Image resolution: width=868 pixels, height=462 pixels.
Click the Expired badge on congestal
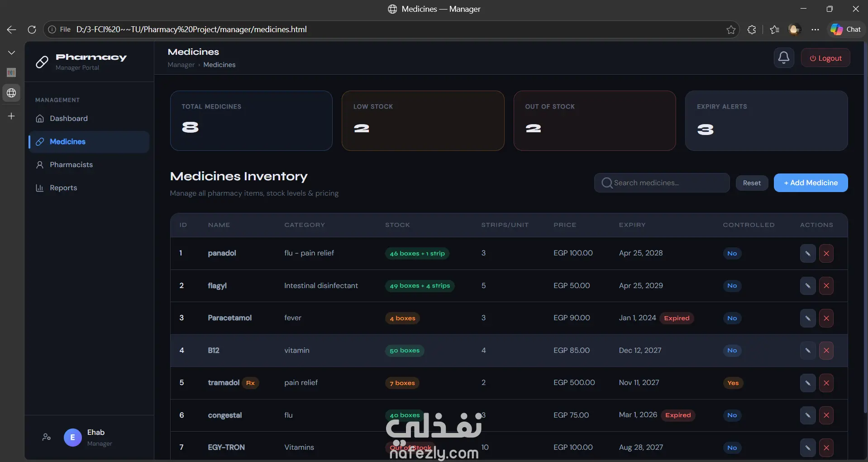(x=678, y=415)
